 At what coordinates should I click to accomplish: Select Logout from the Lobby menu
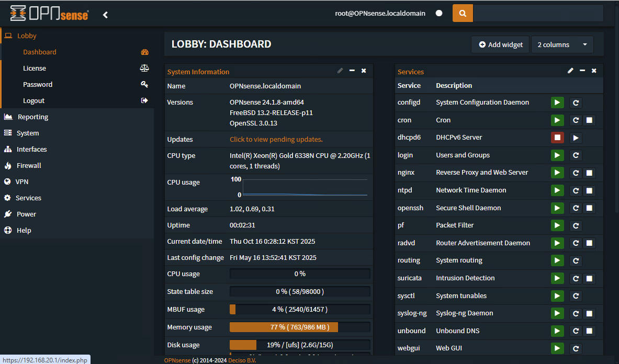coord(77,100)
